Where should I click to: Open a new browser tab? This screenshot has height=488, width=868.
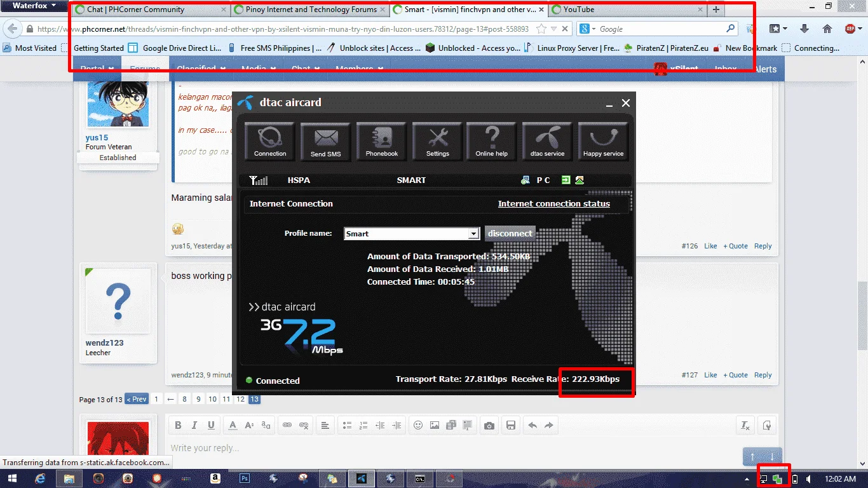tap(716, 10)
